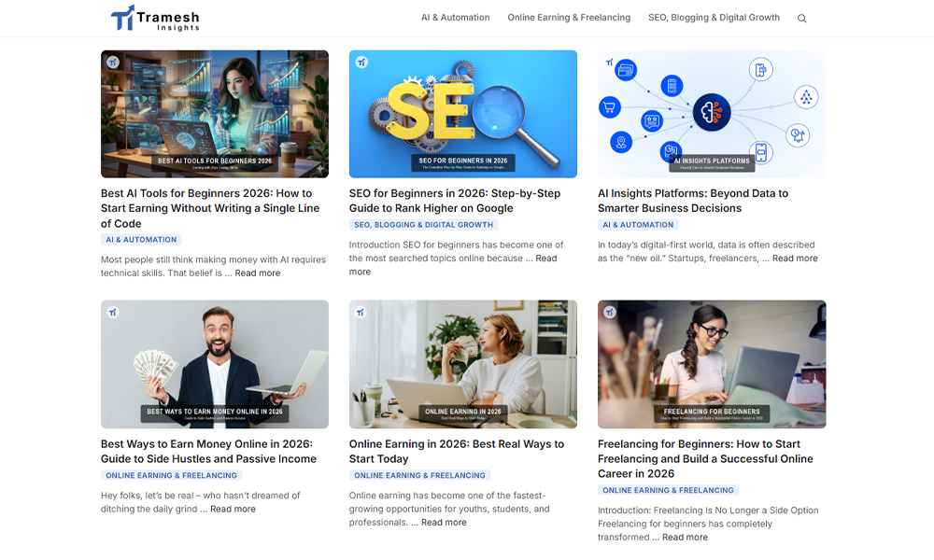Click AI & Automation tag under AI Insights Platforms
The image size is (934, 560).
(638, 224)
